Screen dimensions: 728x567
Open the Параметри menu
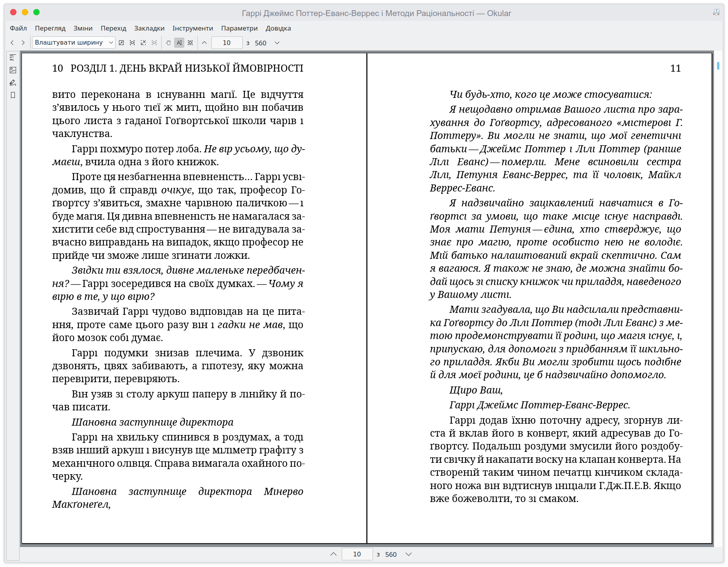pos(239,28)
